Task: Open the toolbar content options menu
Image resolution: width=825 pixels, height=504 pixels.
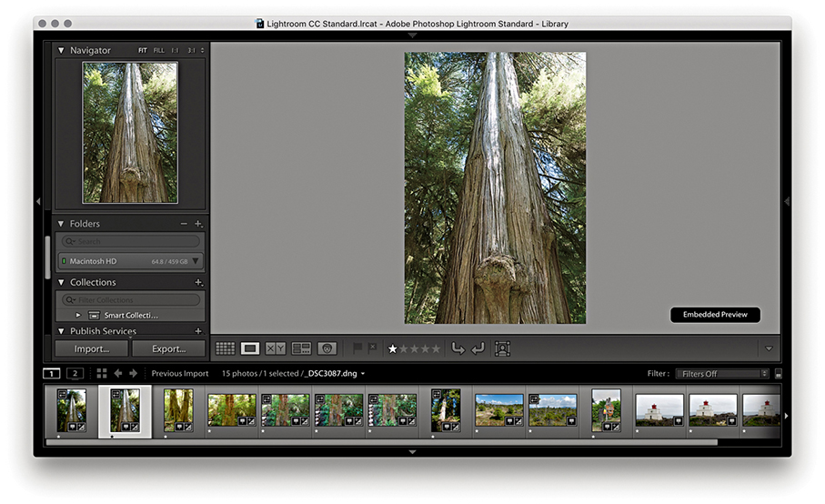Action: pos(769,348)
